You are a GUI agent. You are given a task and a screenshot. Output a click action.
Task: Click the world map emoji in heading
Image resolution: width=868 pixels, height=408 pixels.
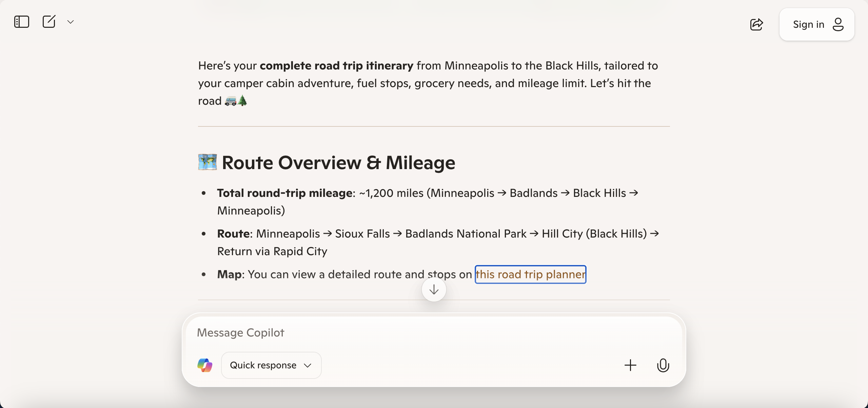click(207, 162)
